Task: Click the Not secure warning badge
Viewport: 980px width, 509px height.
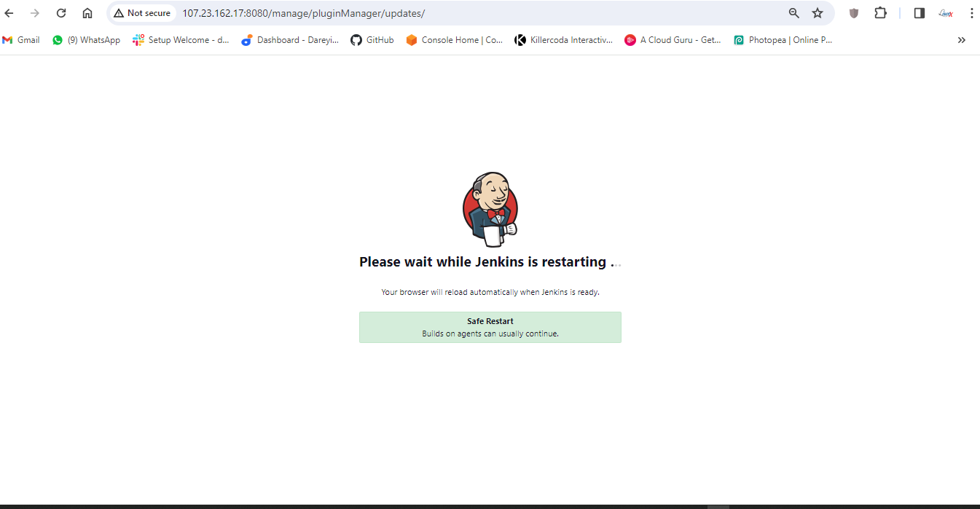Action: point(142,13)
